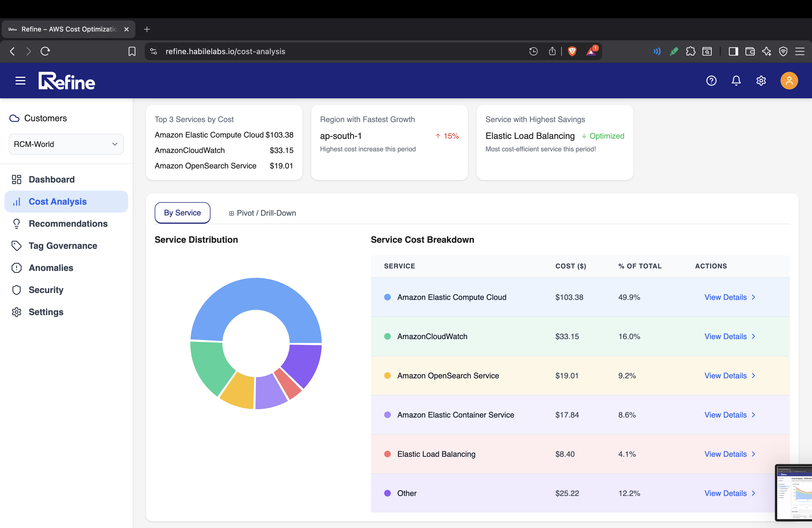Click the Customers cloud icon
This screenshot has height=528, width=812.
14,118
